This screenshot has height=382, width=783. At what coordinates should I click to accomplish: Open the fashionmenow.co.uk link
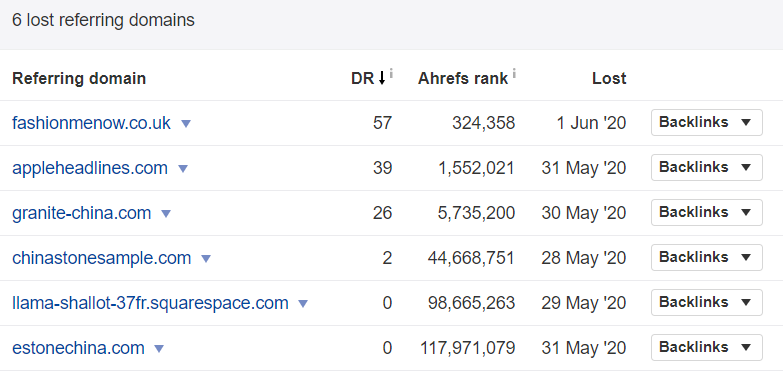click(x=91, y=123)
